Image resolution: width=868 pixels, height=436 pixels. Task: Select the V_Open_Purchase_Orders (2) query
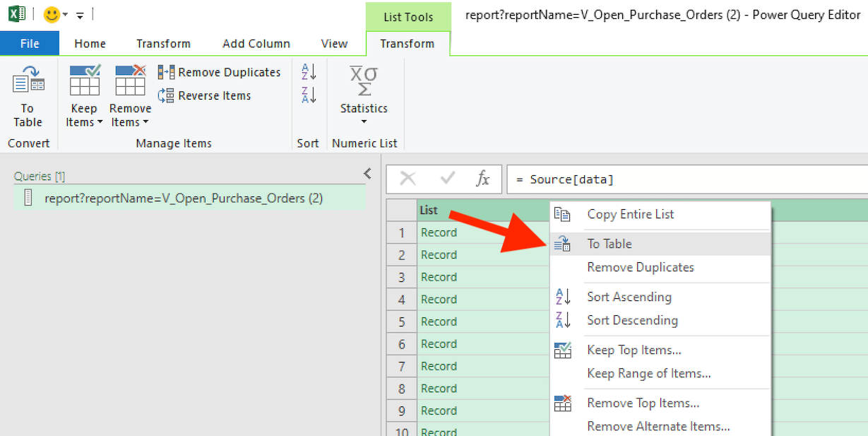[x=190, y=199]
